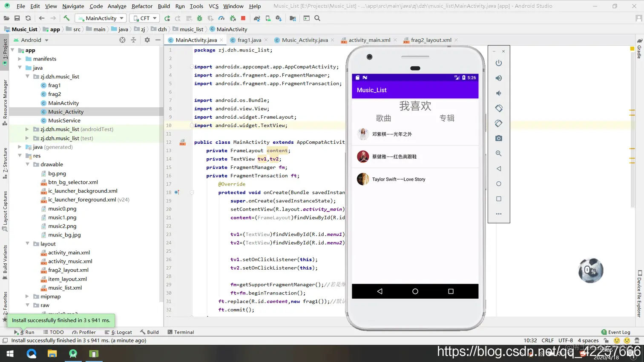Select item_layout.xml in the layout folder
The width and height of the screenshot is (644, 362).
coord(67,279)
